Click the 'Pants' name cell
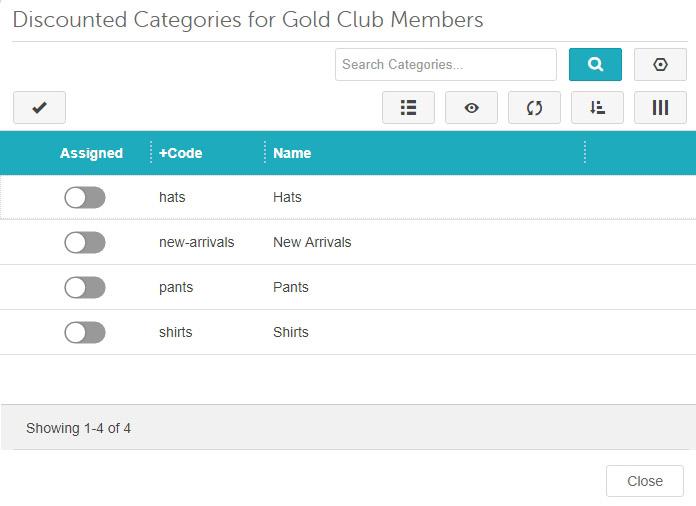The height and width of the screenshot is (506, 696). point(291,287)
